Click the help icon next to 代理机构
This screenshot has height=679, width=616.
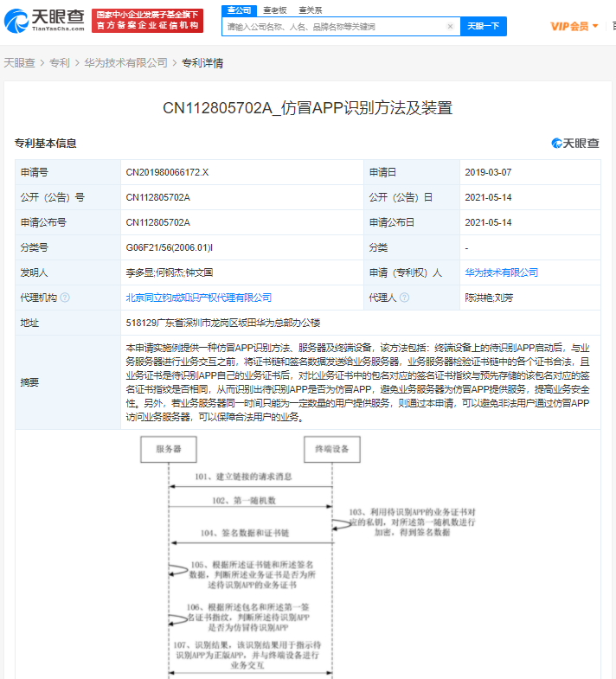[x=65, y=298]
